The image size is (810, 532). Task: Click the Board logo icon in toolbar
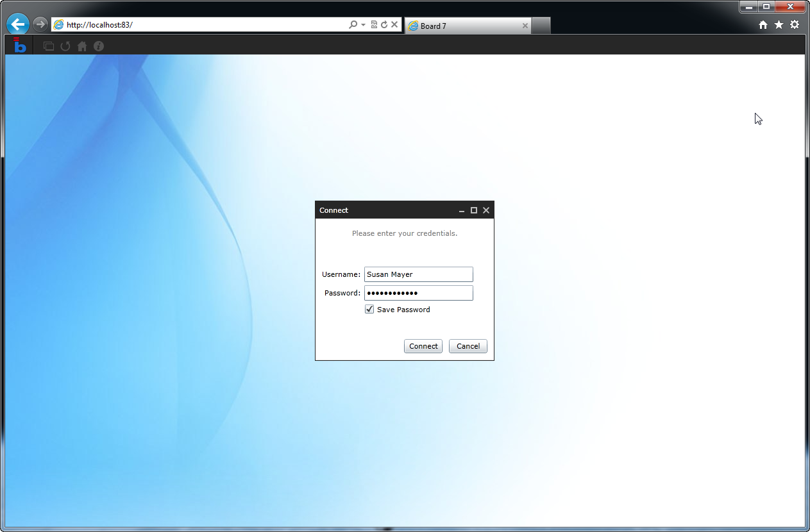coord(20,45)
